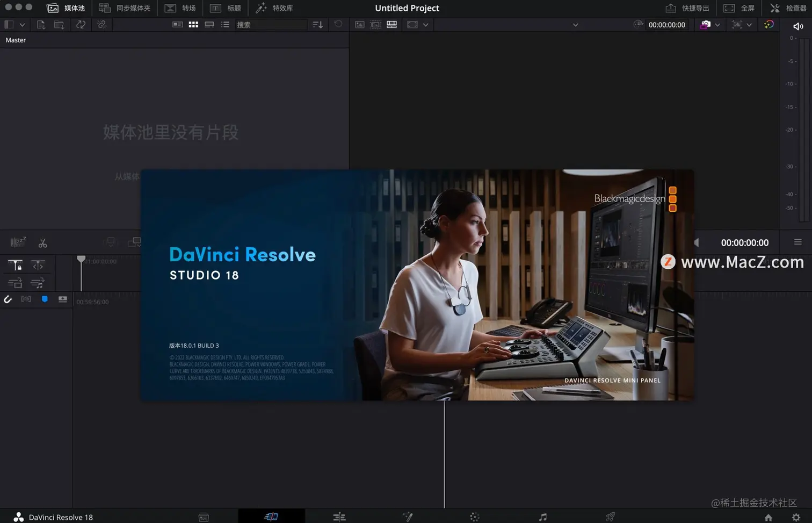Switch to the 同步媒体夹 tab
The height and width of the screenshot is (523, 812).
(x=125, y=8)
